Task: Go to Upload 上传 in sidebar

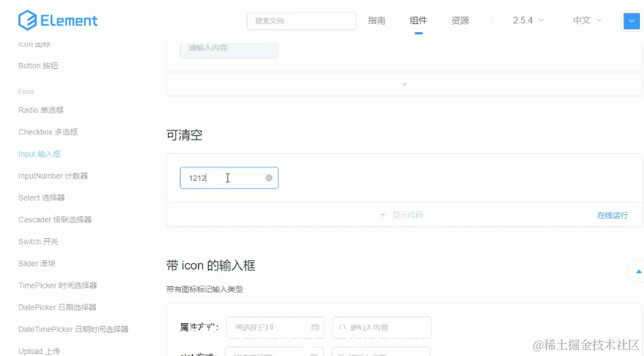Action: click(39, 351)
